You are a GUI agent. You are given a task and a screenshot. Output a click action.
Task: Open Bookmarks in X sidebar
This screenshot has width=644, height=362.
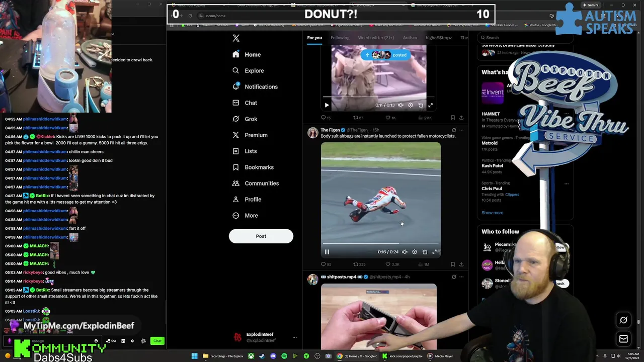[x=253, y=167]
